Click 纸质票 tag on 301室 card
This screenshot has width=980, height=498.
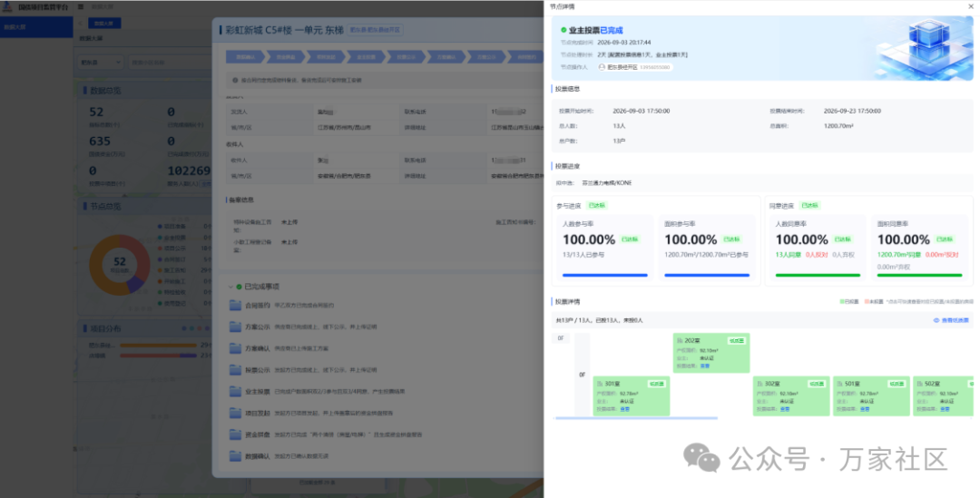click(x=656, y=384)
